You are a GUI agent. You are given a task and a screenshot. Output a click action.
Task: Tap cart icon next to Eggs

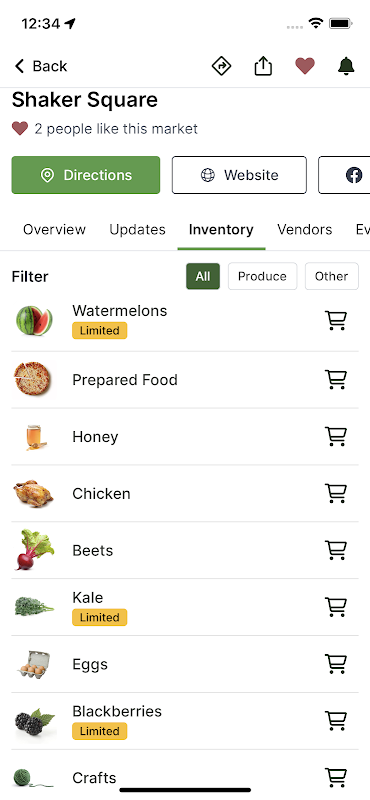coord(336,664)
